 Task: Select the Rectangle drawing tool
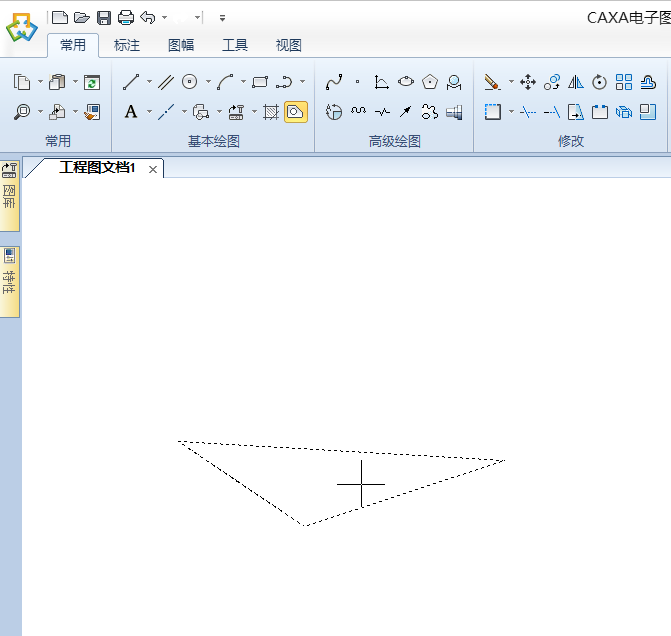[x=260, y=82]
